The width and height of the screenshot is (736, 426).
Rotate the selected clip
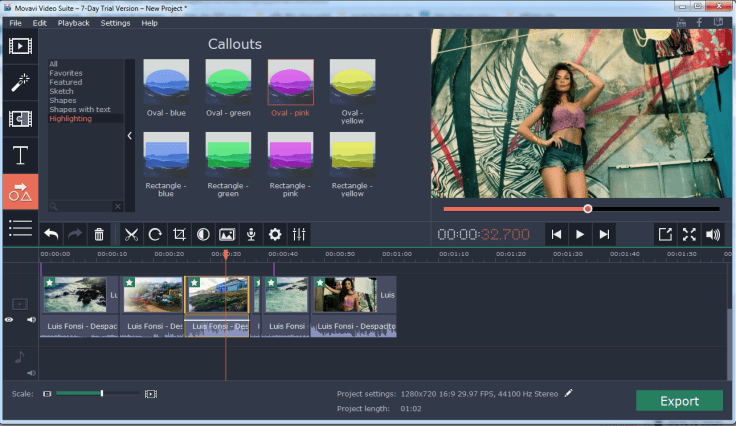(x=155, y=234)
